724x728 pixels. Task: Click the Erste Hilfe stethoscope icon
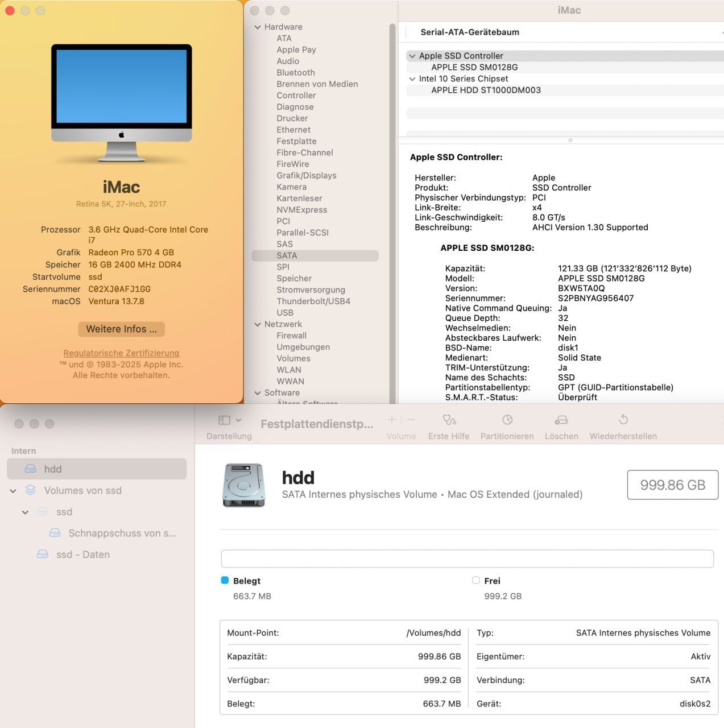pos(449,420)
